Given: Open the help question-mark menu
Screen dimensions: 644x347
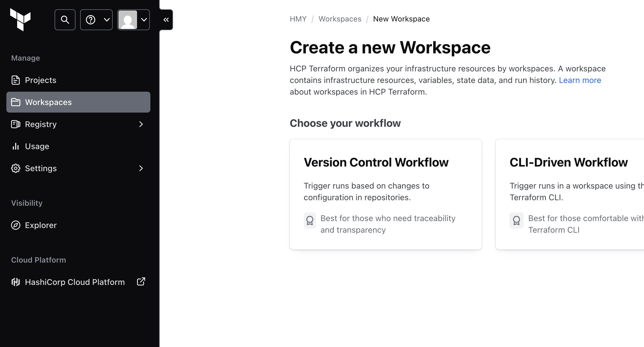Looking at the screenshot, I should pos(96,20).
